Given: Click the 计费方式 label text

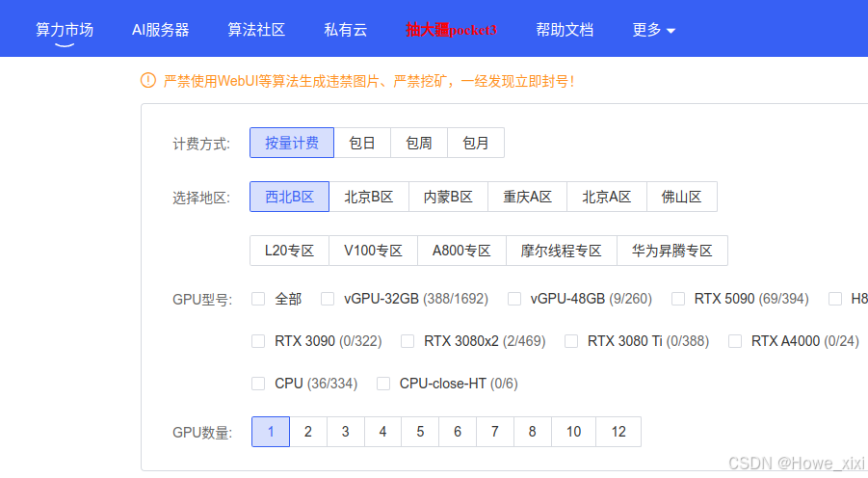Looking at the screenshot, I should 201,144.
